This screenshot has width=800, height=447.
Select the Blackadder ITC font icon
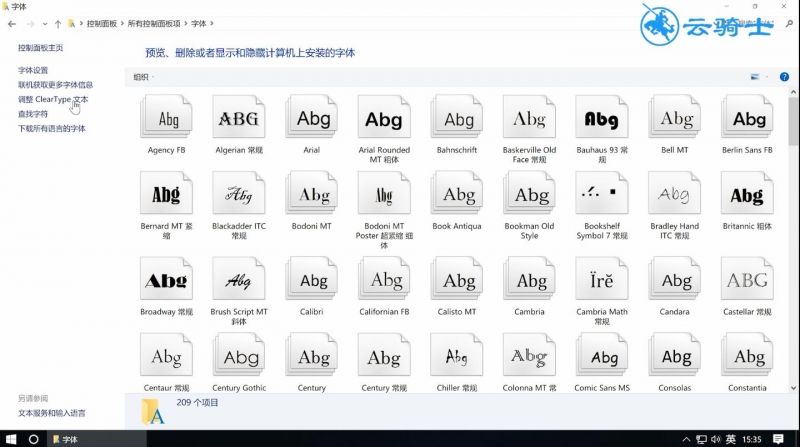click(x=239, y=193)
